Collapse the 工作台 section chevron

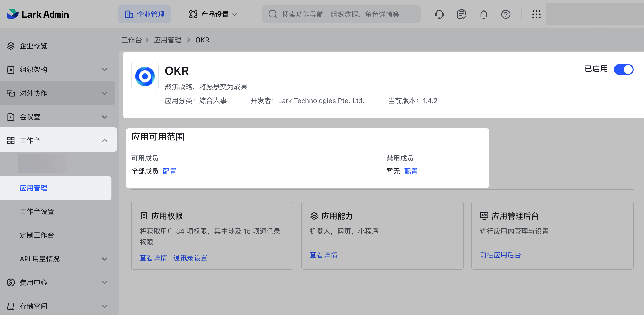pos(105,140)
